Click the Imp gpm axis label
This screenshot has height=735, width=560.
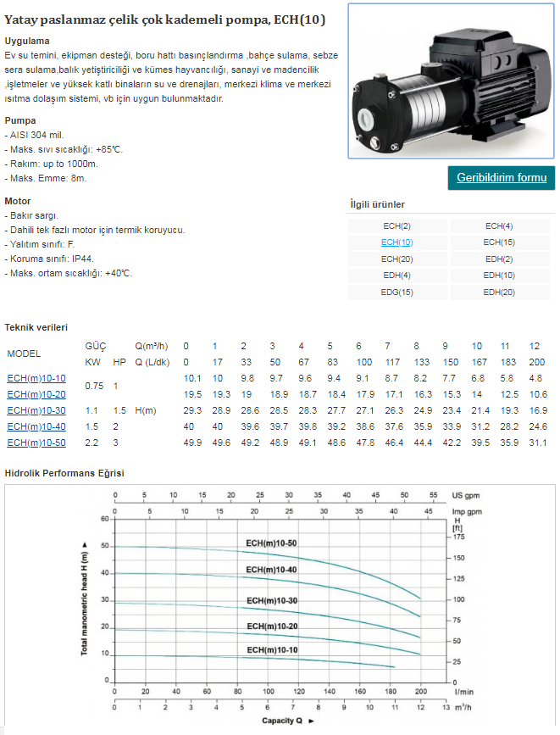tap(467, 512)
